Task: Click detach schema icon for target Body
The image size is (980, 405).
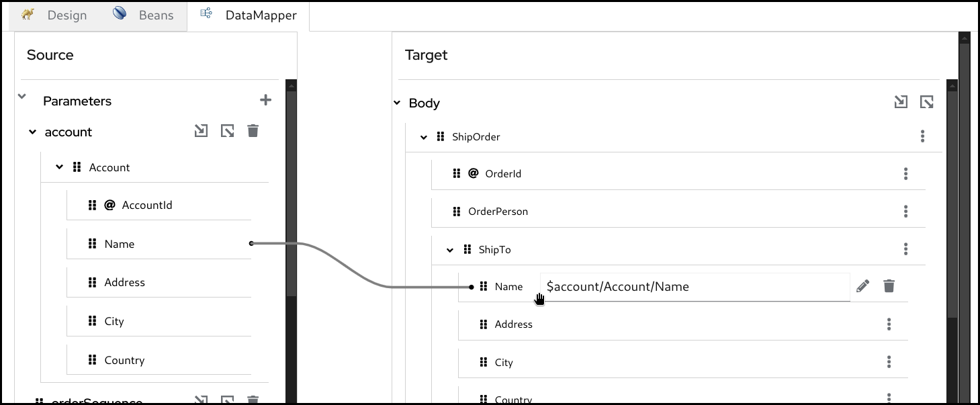Action: (927, 102)
